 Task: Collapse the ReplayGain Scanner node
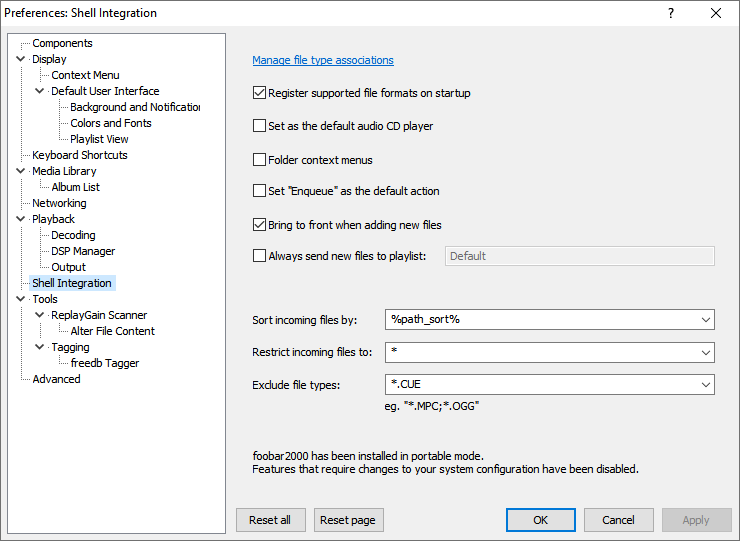click(40, 315)
